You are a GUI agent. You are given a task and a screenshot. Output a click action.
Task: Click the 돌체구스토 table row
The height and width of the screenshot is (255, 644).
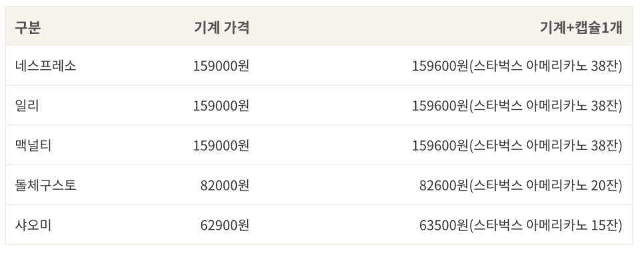click(319, 185)
